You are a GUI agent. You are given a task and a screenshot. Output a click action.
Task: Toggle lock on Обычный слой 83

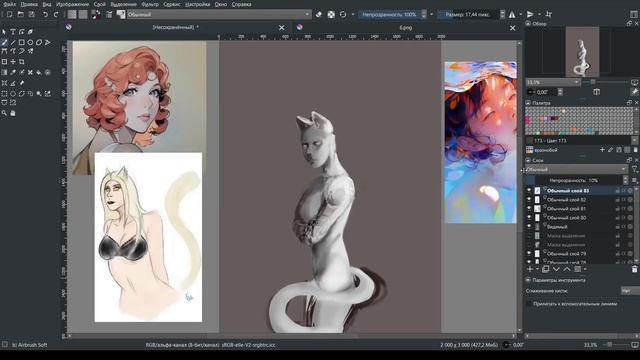coord(618,191)
